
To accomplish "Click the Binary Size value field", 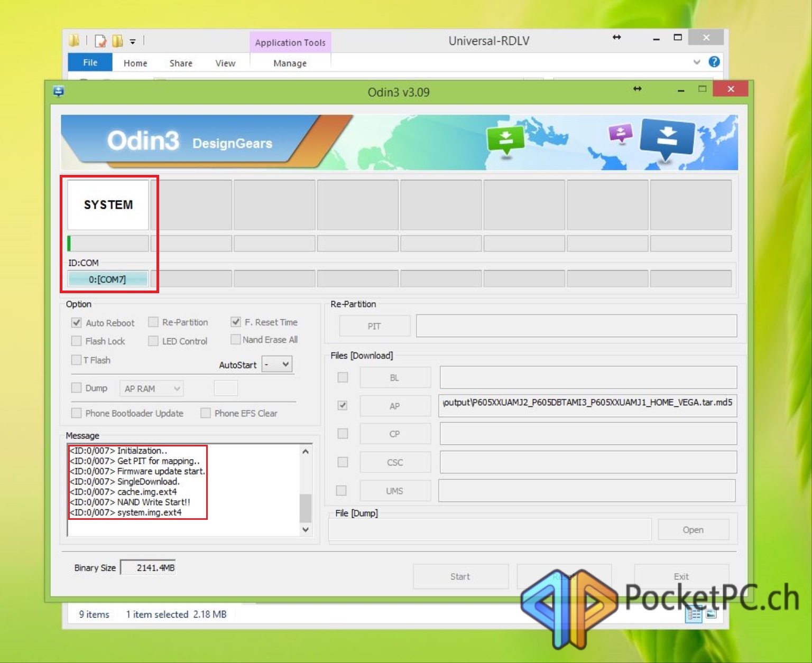I will point(148,567).
